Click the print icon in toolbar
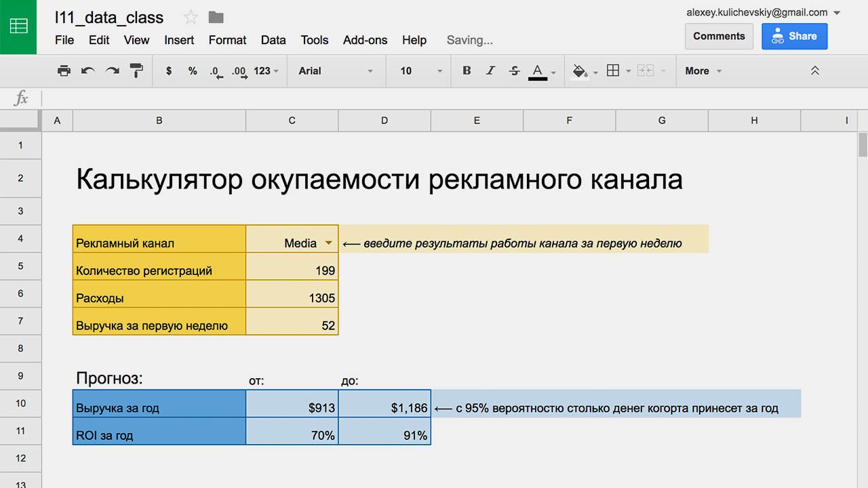 (x=64, y=70)
